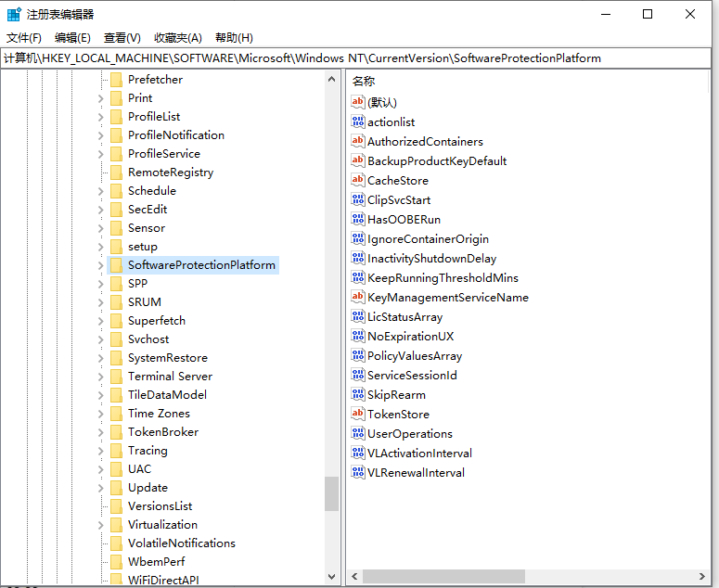Click the folder icon for Svchost key

(x=116, y=339)
